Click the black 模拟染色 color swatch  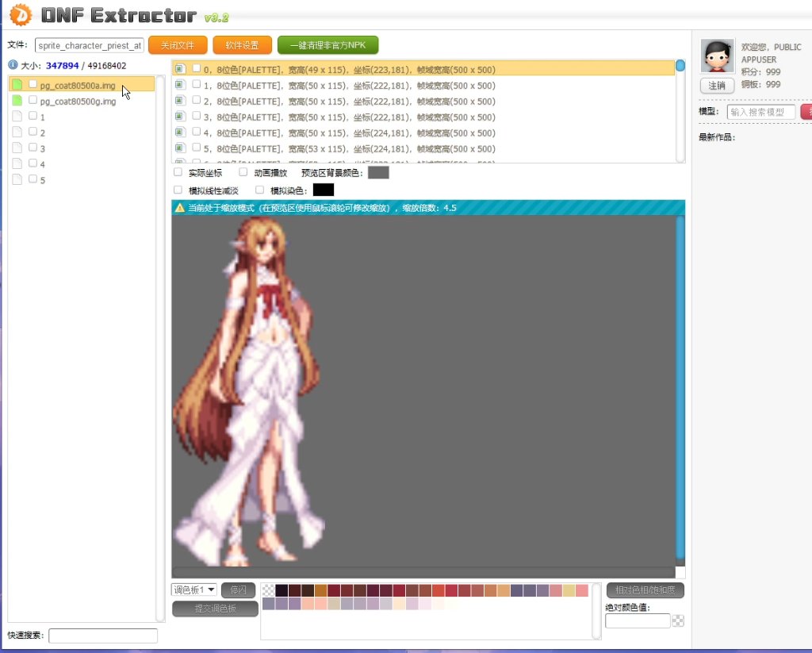(x=324, y=190)
